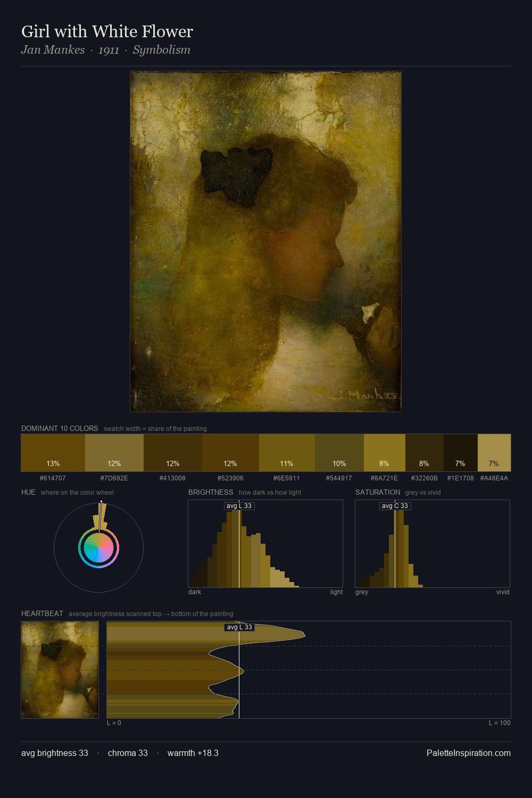Click 'swatch width = share of the painting' caption

coord(155,429)
